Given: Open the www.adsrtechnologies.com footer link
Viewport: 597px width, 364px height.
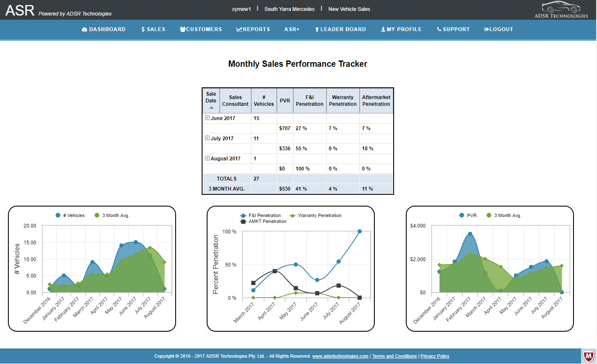Looking at the screenshot, I should click(340, 356).
